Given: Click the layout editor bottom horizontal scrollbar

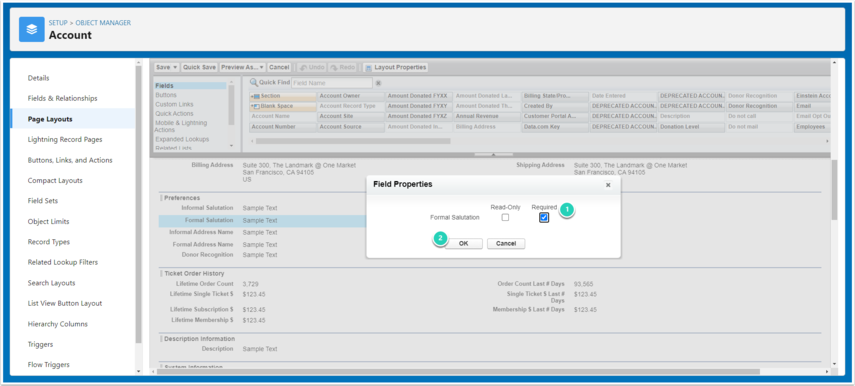Looking at the screenshot, I should click(458, 371).
